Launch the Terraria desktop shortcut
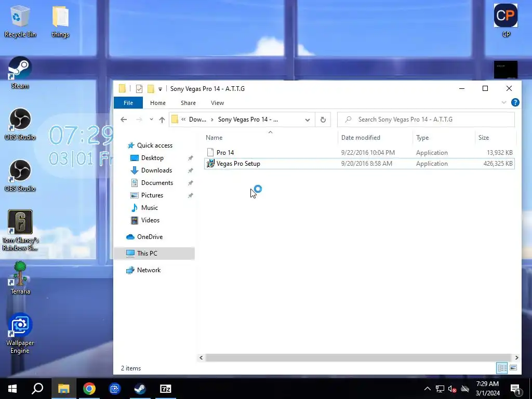This screenshot has height=399, width=532. pos(20,278)
